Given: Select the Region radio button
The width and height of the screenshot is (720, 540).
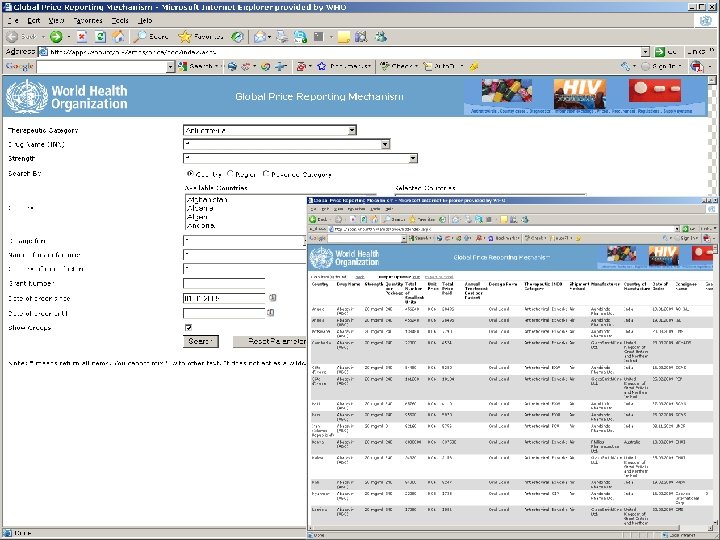Looking at the screenshot, I should [x=230, y=174].
